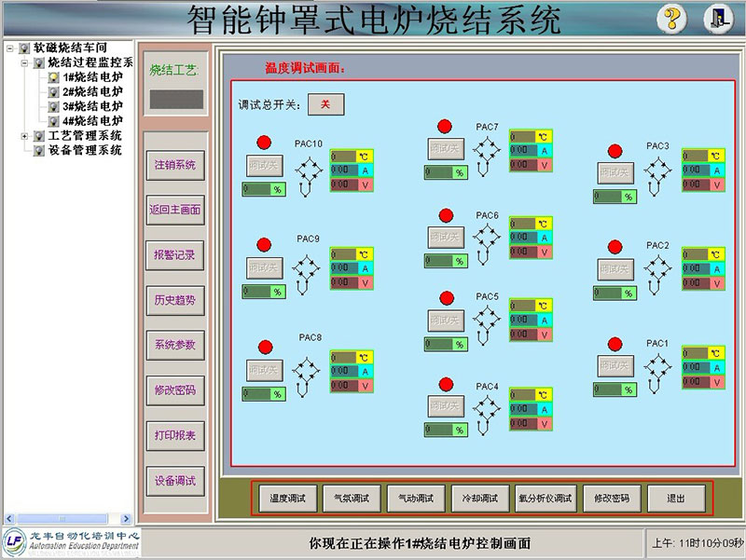746x560 pixels.
Task: Collapse the 烧结过程监控系 tree node
Action: click(x=24, y=63)
